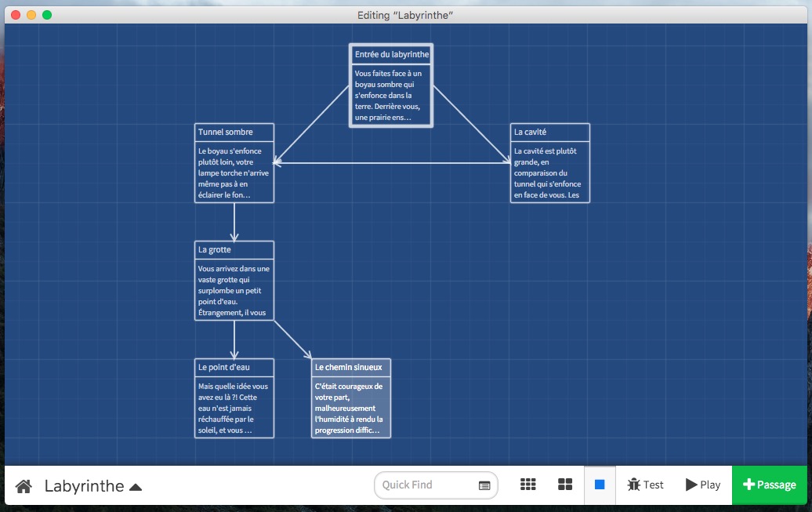Close the window with the red button
The height and width of the screenshot is (512, 812).
[x=16, y=15]
